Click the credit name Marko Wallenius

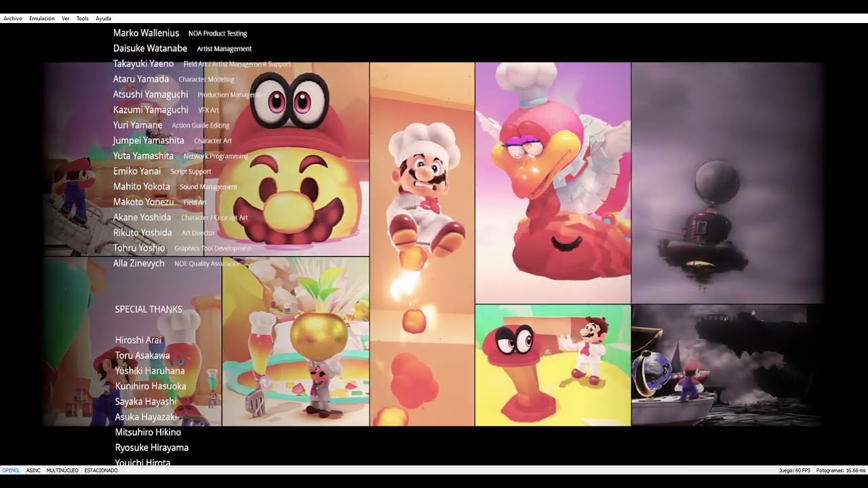coord(146,33)
